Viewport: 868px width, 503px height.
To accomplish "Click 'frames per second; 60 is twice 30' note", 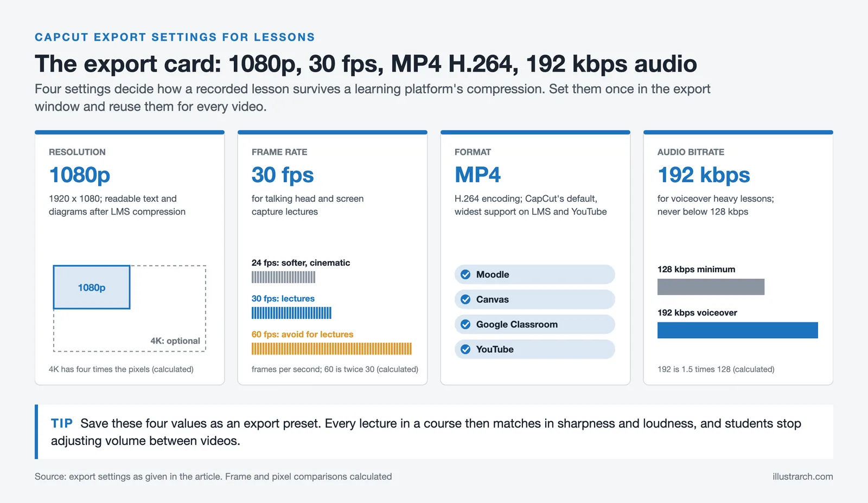I will click(x=335, y=369).
